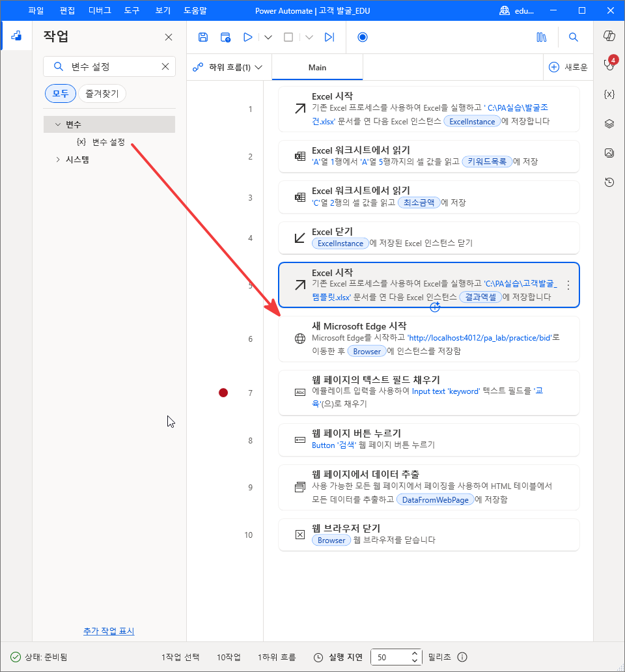This screenshot has height=672, width=625.
Task: Open the 파일 menu
Action: (x=36, y=10)
